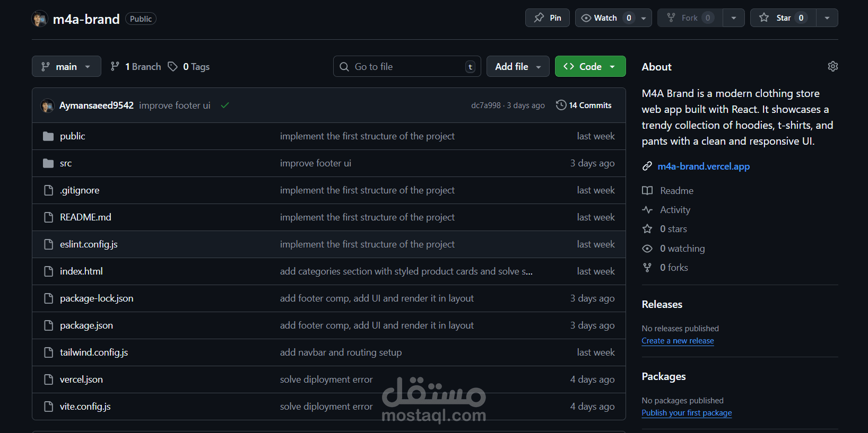868x433 pixels.
Task: Click the .gitignore file icon
Action: (x=48, y=190)
